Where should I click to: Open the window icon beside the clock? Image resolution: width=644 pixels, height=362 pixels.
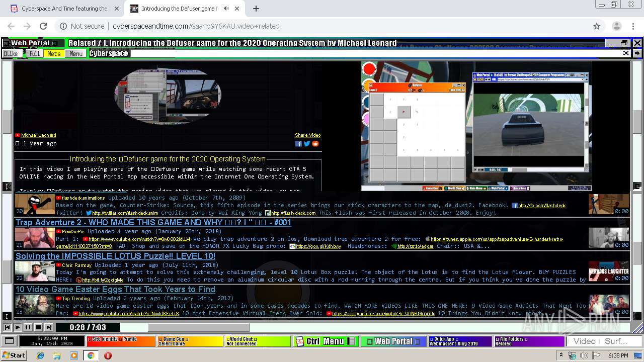9,341
